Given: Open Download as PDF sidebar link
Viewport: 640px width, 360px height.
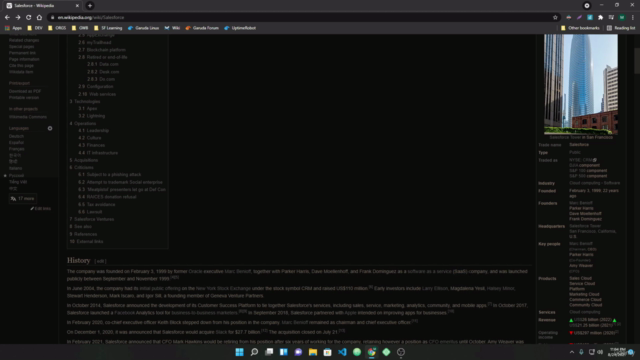Looking at the screenshot, I should [x=25, y=91].
